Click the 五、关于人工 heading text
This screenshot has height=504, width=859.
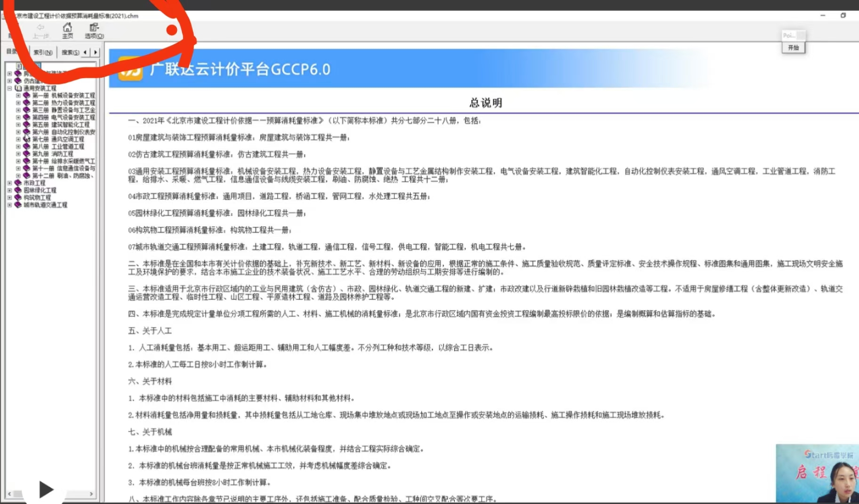pyautogui.click(x=150, y=331)
